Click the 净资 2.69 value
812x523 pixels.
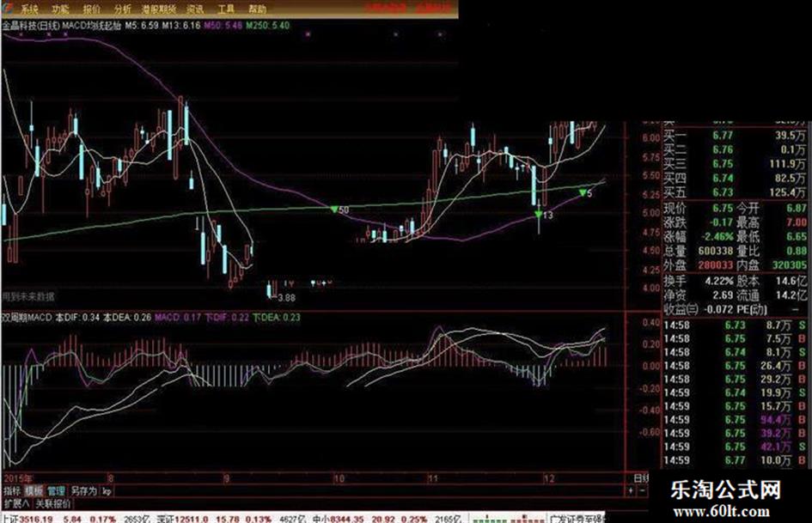click(x=723, y=295)
